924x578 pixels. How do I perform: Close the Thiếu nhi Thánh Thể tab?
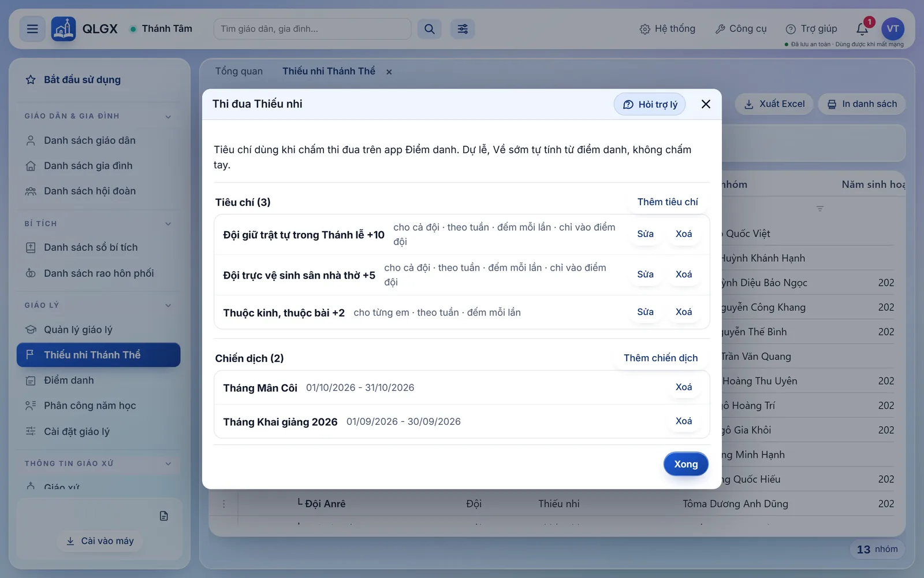pyautogui.click(x=389, y=72)
